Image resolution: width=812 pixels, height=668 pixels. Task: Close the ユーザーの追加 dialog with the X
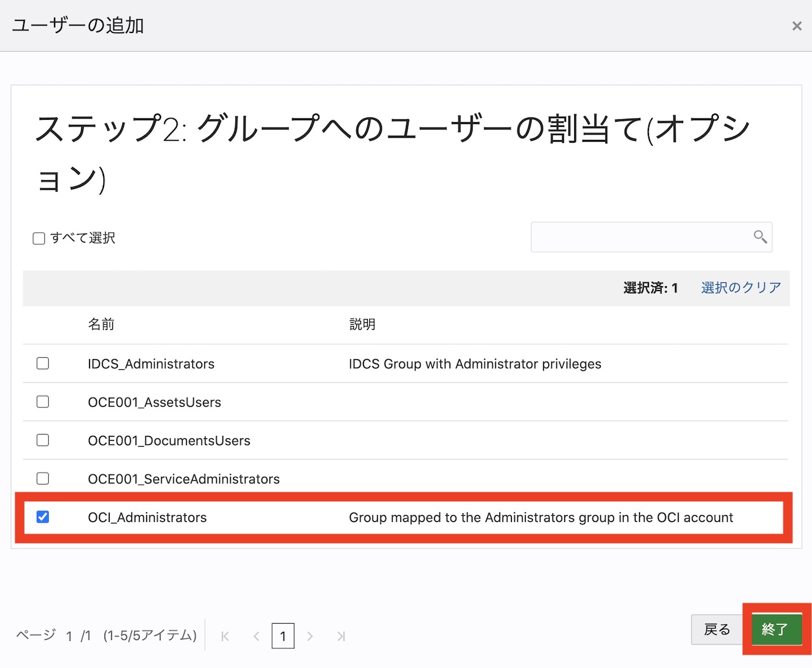[x=797, y=25]
